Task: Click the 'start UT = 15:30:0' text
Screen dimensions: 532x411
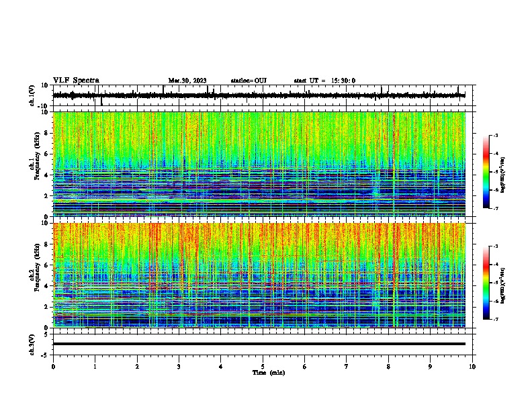Action: coord(324,81)
